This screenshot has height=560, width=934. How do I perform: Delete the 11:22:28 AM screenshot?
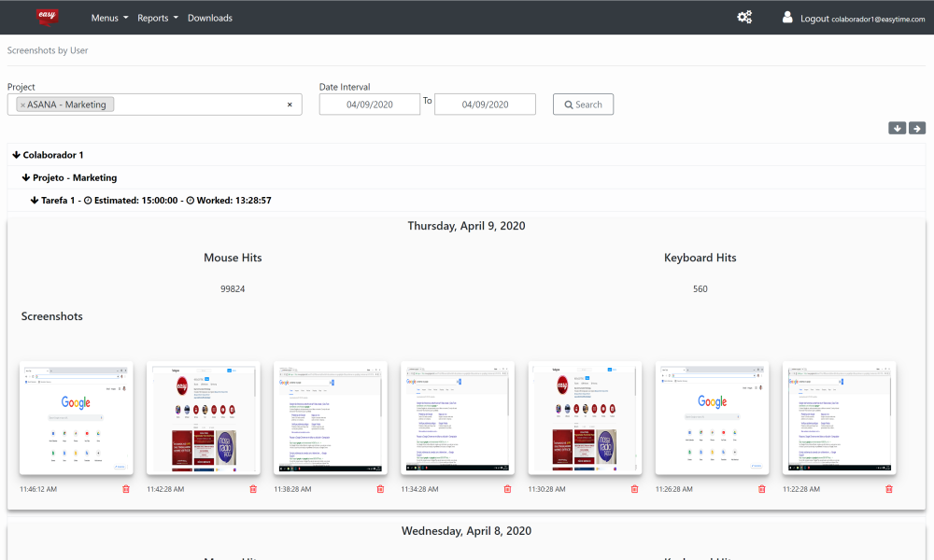[x=888, y=488]
